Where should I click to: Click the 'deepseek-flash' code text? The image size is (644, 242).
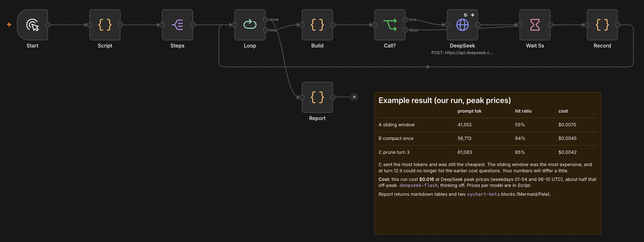tap(418, 185)
